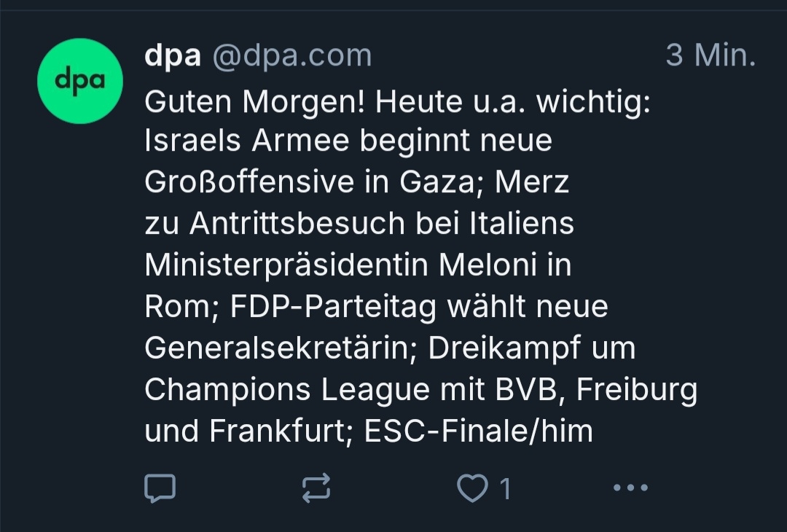Repost the dpa morning briefing
787x532 pixels.
click(x=316, y=488)
